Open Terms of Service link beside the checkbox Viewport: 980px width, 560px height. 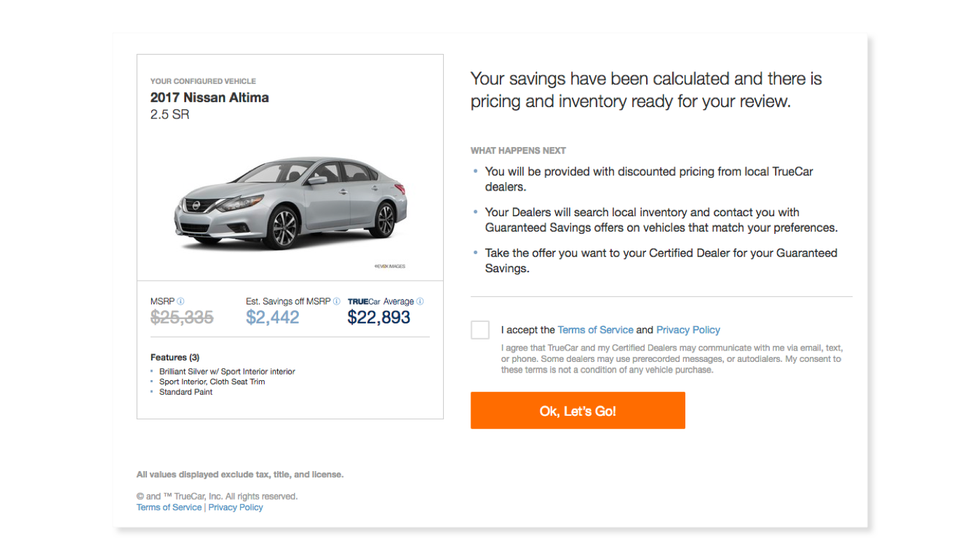[596, 330]
